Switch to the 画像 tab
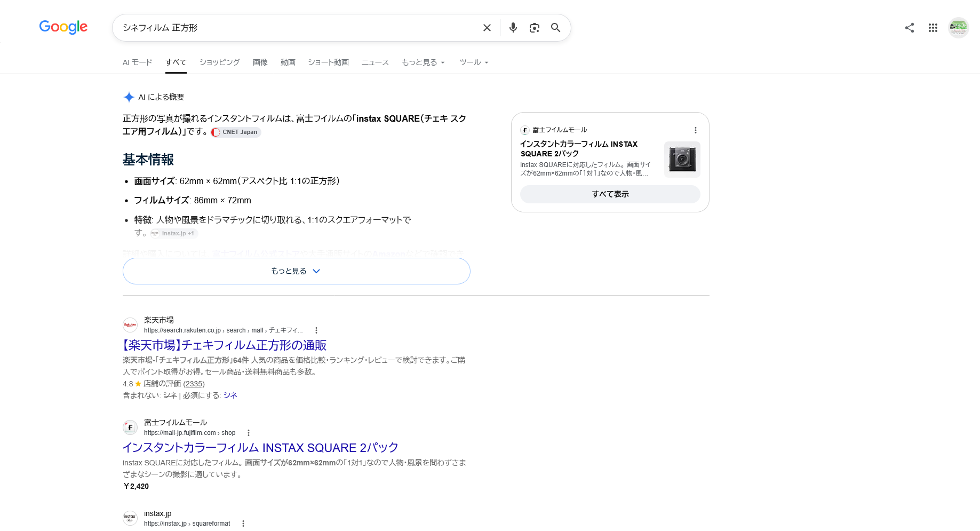 (260, 62)
